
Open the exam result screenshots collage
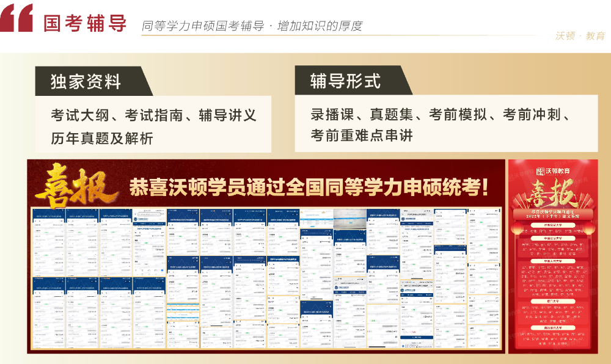[266, 278]
